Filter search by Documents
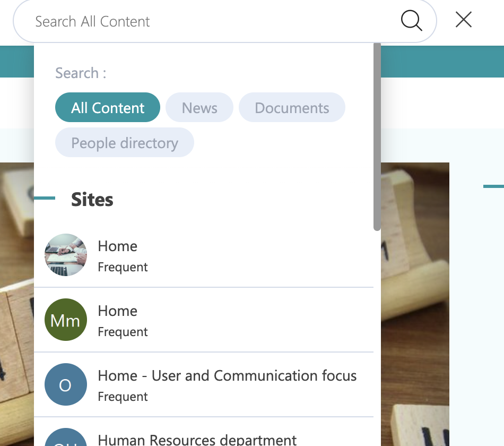This screenshot has height=446, width=504. click(x=292, y=108)
